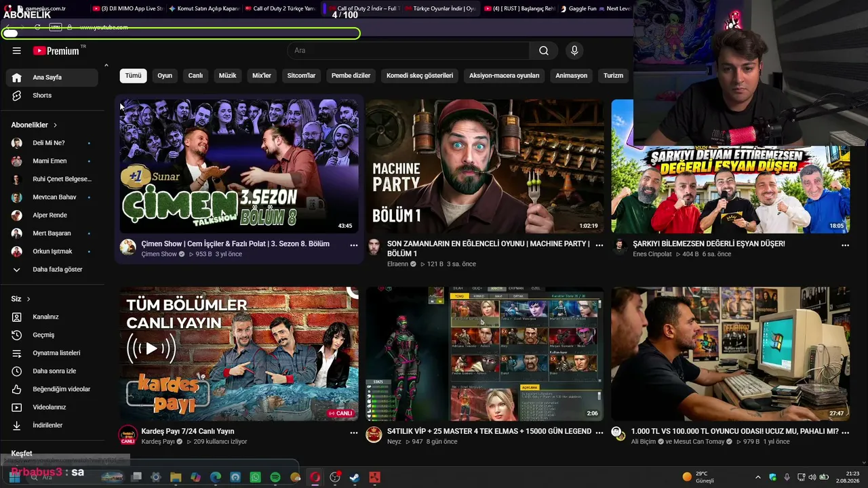Open the Çimen Show video title link
Viewport: 868px width, 488px height.
point(235,244)
